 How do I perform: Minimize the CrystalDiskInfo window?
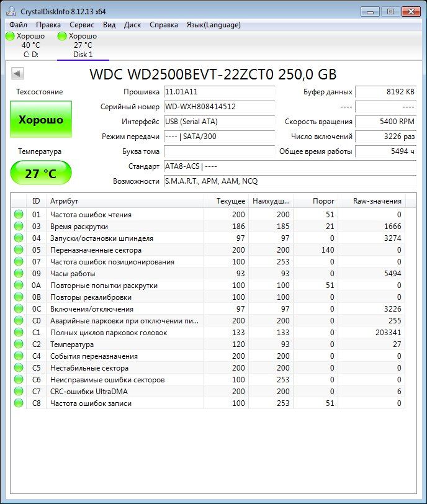(x=370, y=12)
